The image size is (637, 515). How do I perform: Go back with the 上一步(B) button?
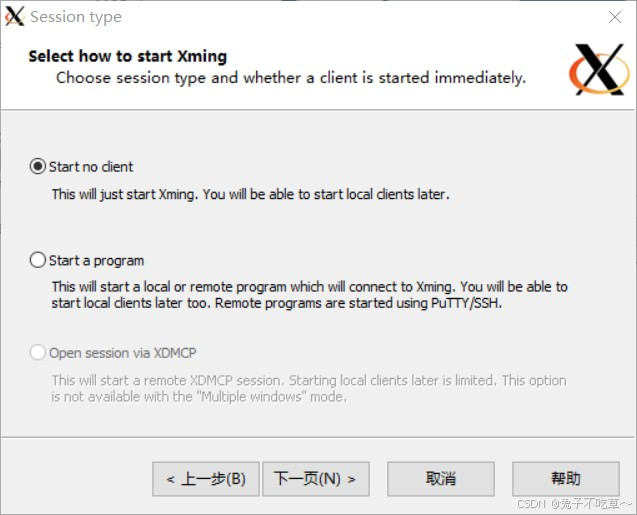[x=206, y=479]
